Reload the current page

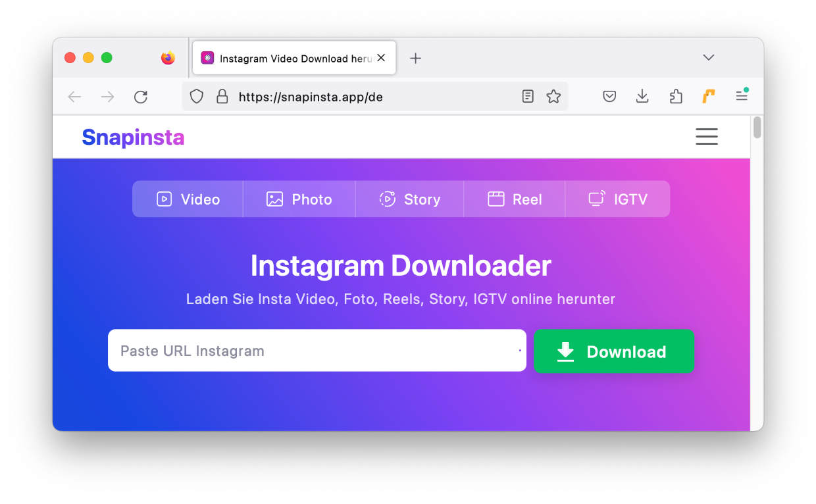pos(140,97)
